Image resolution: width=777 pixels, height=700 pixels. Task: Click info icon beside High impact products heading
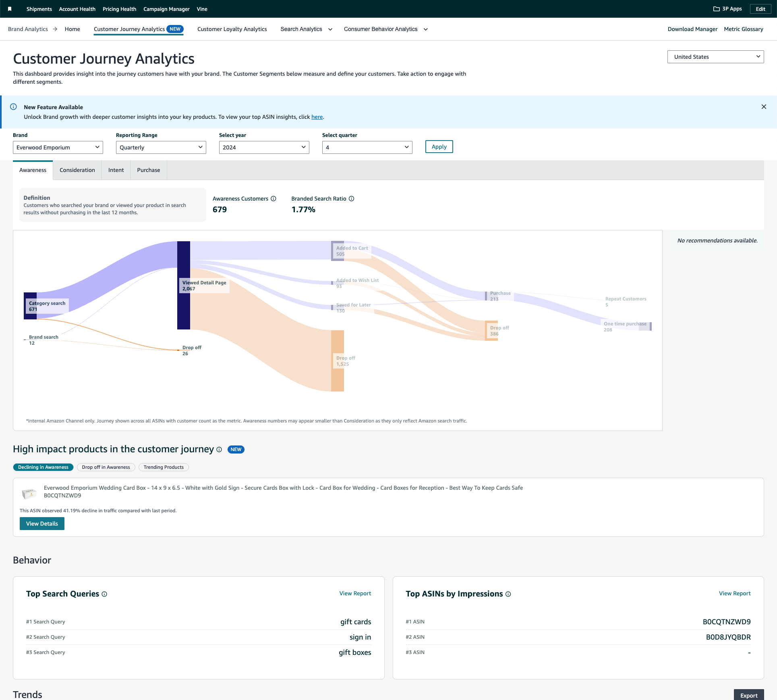tap(219, 449)
